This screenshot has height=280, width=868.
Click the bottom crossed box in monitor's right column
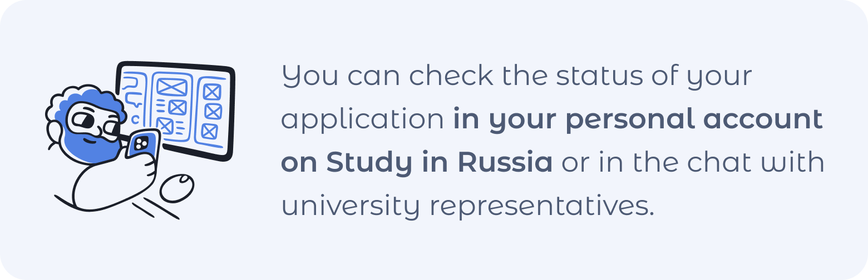coord(209,131)
